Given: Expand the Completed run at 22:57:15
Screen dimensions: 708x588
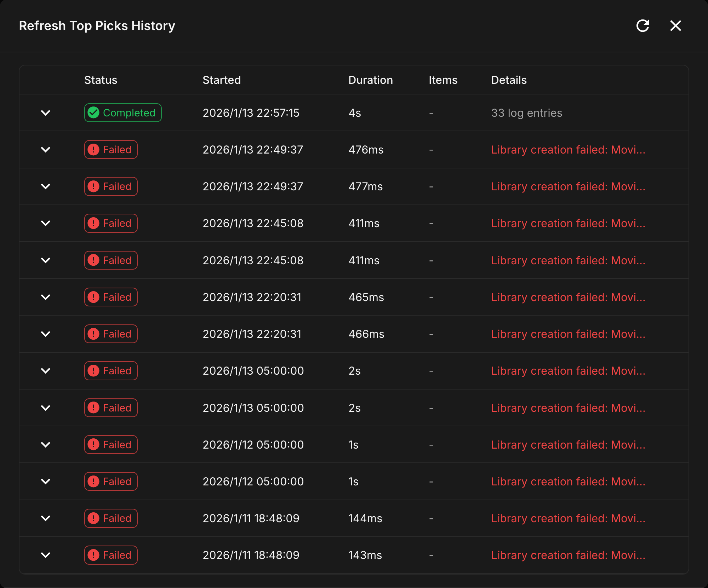Looking at the screenshot, I should 46,113.
